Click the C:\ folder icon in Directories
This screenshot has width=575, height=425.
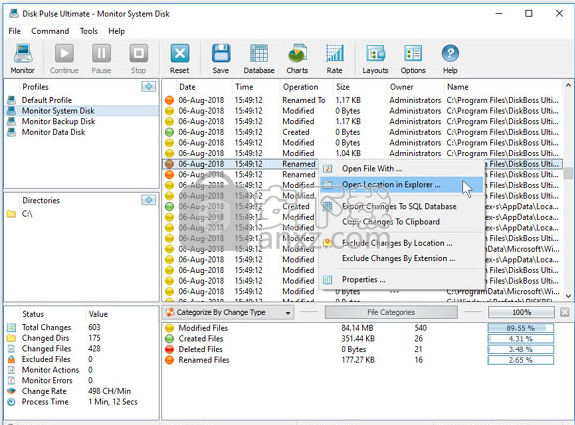pos(11,213)
